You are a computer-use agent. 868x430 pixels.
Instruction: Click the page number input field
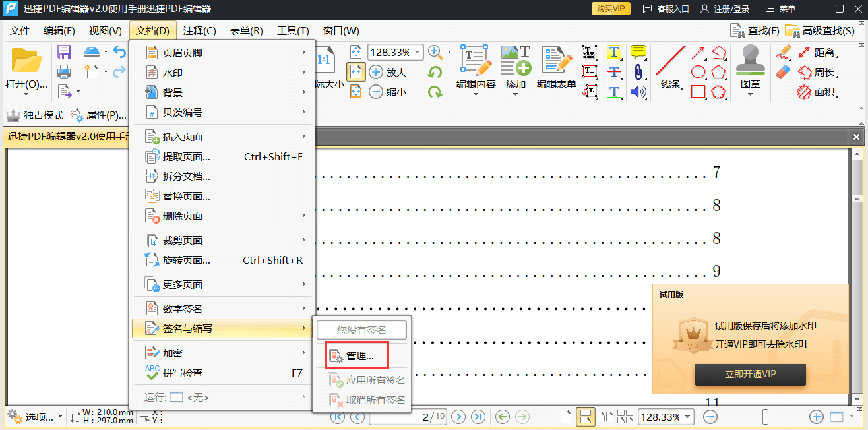pyautogui.click(x=408, y=417)
